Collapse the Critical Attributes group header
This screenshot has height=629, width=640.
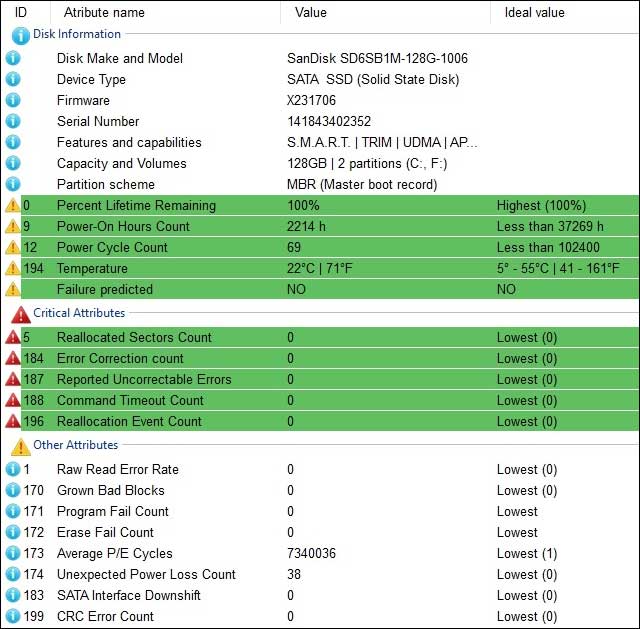point(79,313)
